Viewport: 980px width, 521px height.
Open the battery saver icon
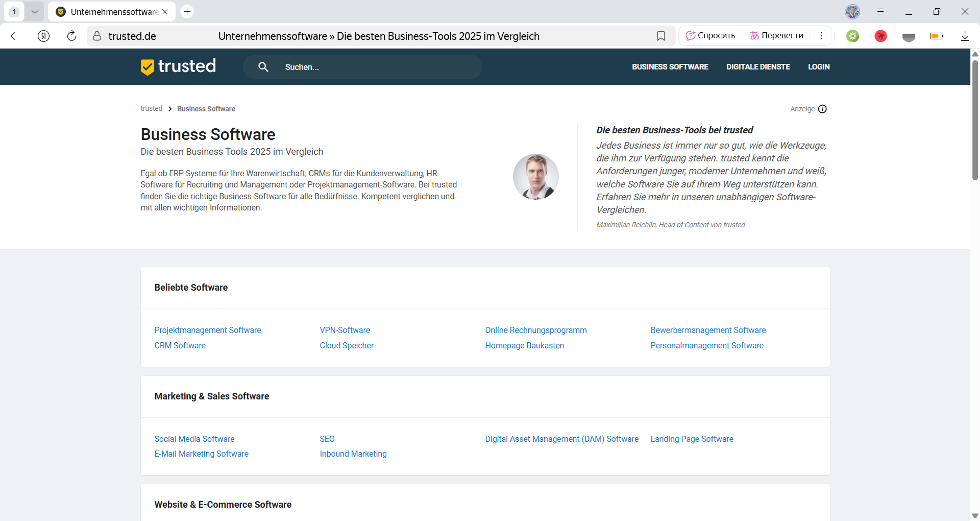(x=937, y=36)
